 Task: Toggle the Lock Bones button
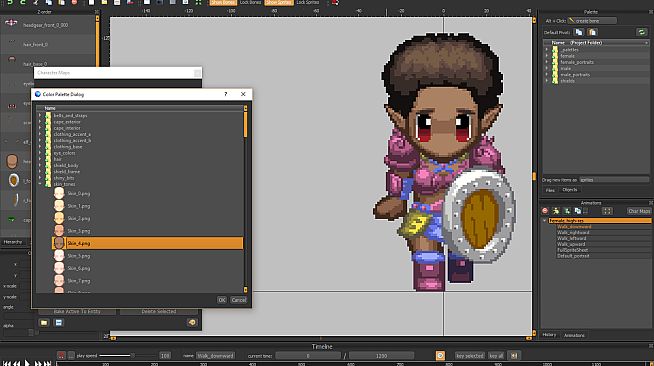(x=250, y=2)
